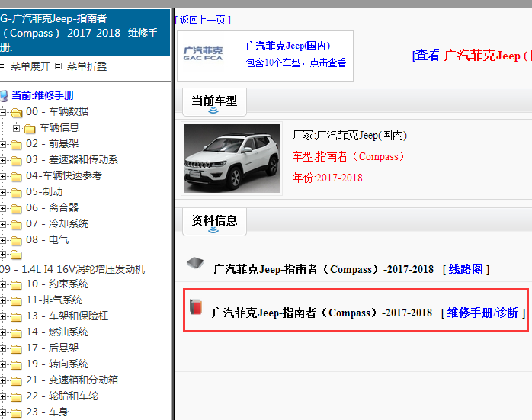Click the blue manual title header
The height and width of the screenshot is (420, 532).
[85, 33]
